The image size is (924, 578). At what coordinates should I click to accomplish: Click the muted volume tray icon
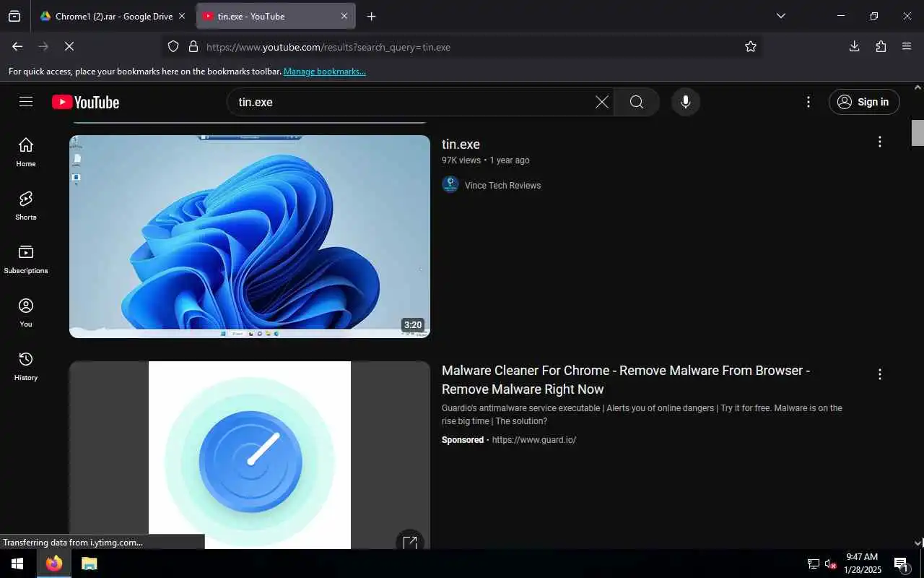click(830, 564)
